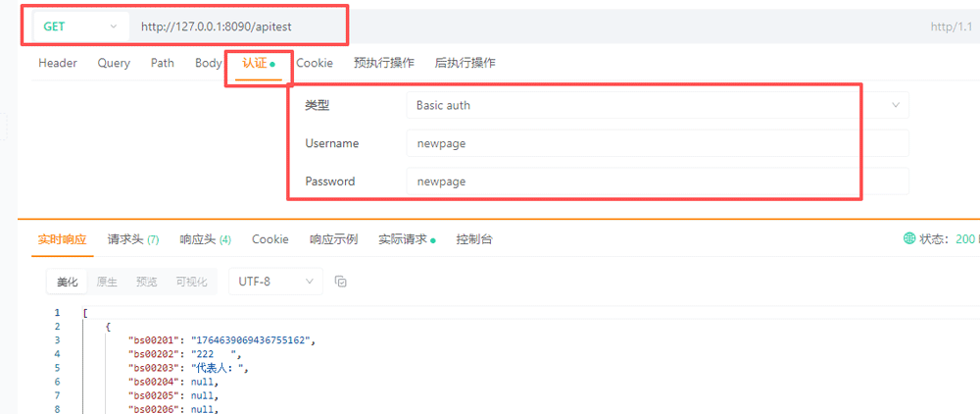This screenshot has height=414, width=980.
Task: Copy response using the copy icon
Action: 341,282
